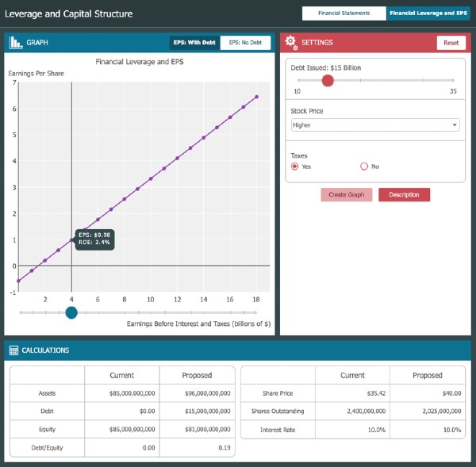This screenshot has height=467, width=476.
Task: Show the EPS: No Debt graph
Action: click(x=245, y=43)
